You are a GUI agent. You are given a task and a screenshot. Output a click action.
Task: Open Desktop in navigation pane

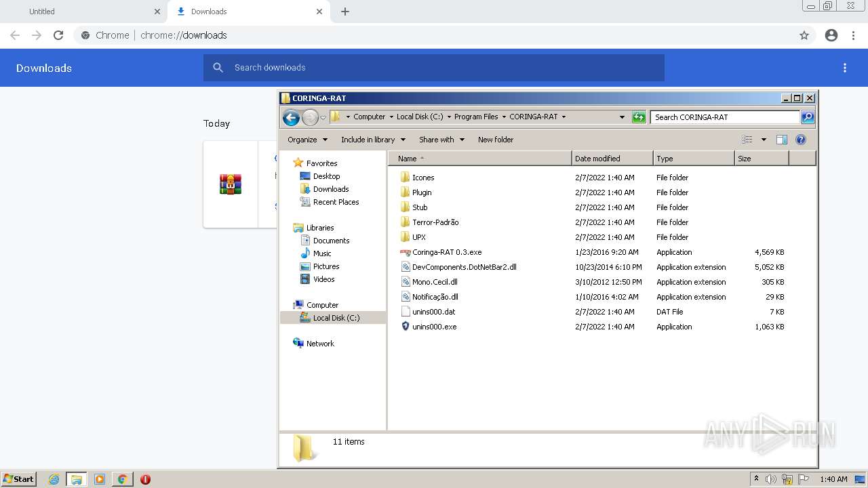click(326, 176)
